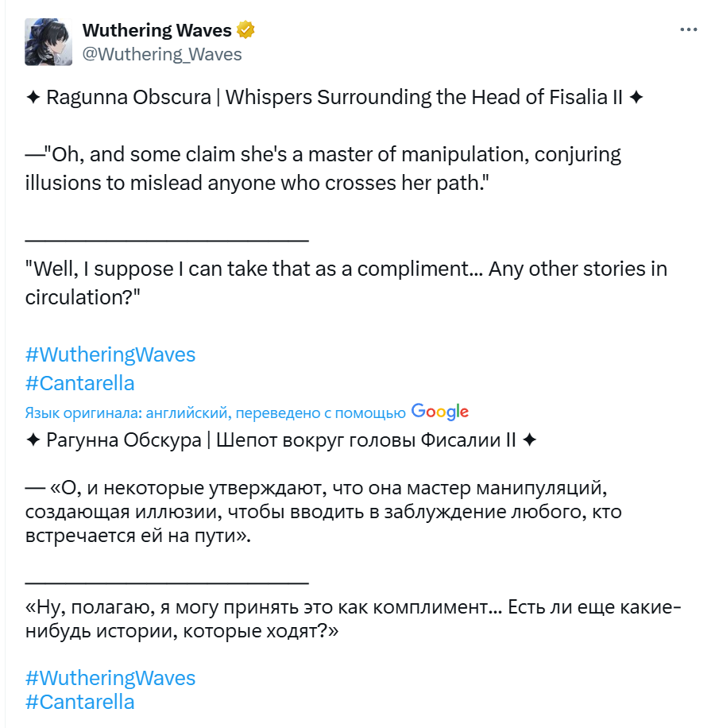715x728 pixels.
Task: Click the star symbol after "Fisalia II"
Action: (x=636, y=98)
